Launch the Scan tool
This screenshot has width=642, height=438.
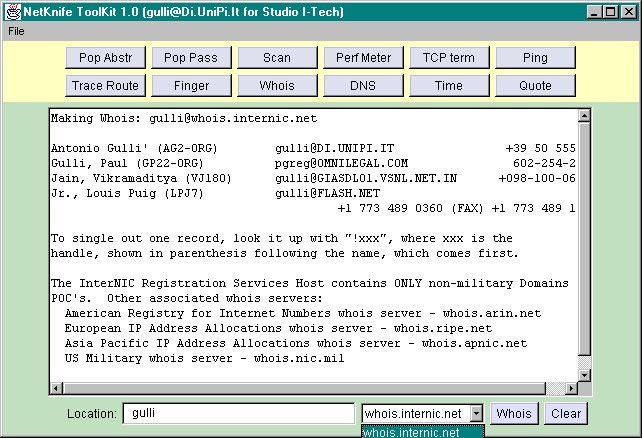[x=277, y=58]
